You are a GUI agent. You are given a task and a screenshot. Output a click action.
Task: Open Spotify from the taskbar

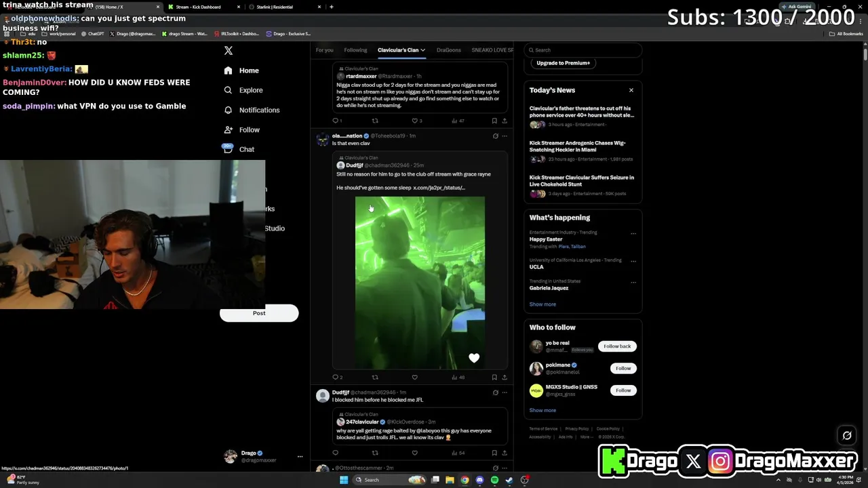494,480
